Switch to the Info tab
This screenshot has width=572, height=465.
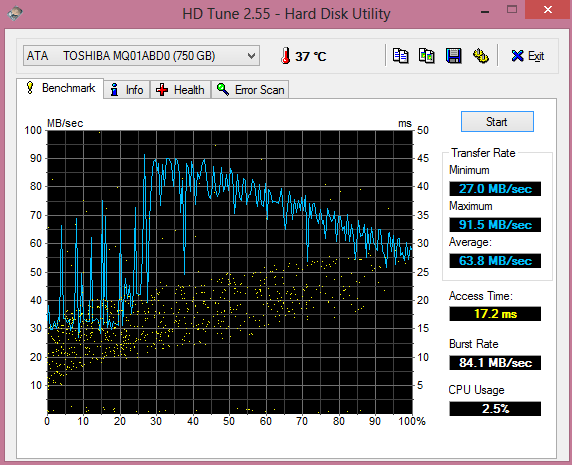[x=127, y=89]
